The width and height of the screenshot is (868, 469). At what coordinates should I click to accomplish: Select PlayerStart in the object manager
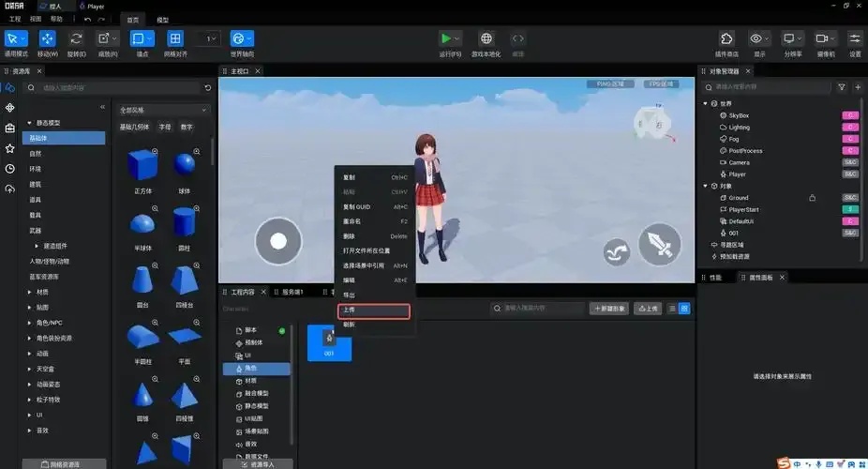[x=743, y=210]
